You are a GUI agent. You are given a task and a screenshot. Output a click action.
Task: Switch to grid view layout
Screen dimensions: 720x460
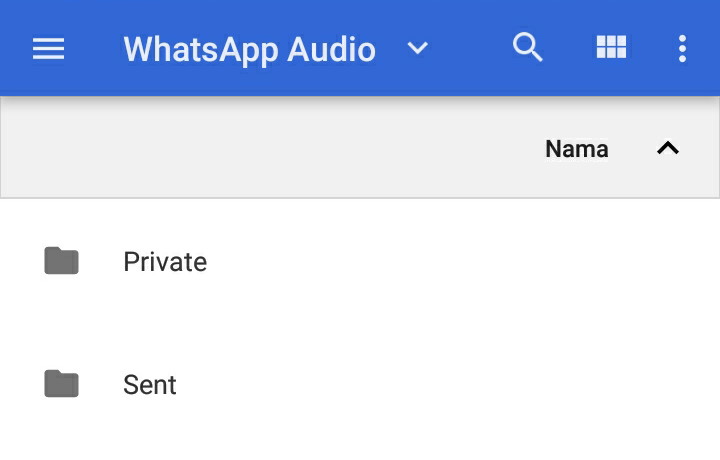coord(611,47)
